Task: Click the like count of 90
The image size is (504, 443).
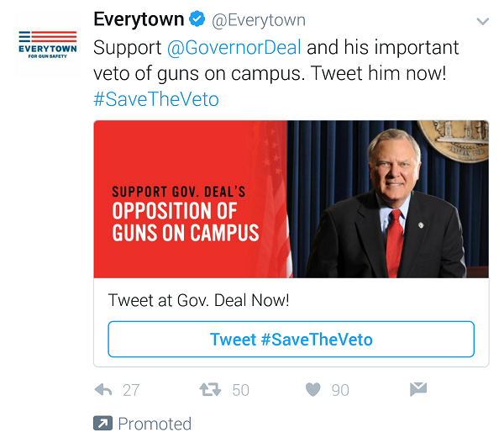Action: [339, 390]
